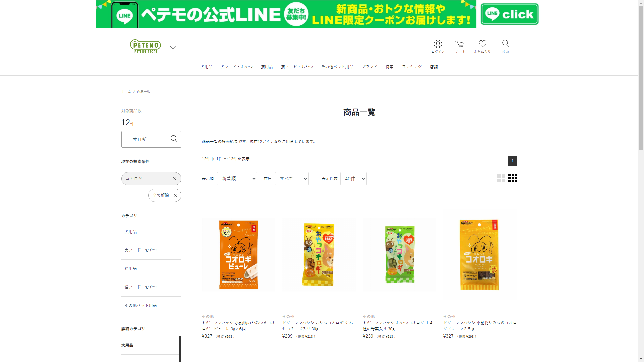The height and width of the screenshot is (362, 644).
Task: Open the 表示件数 items per page dropdown
Action: (353, 179)
